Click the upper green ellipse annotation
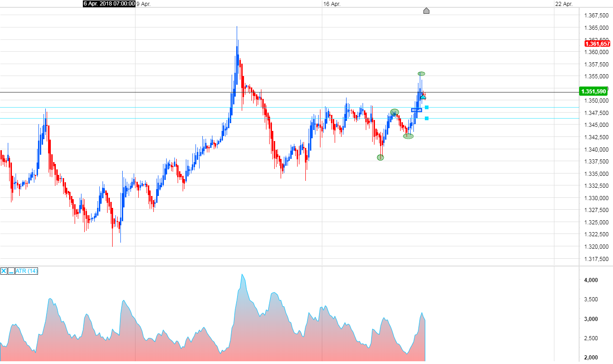This screenshot has height=364, width=613. (x=421, y=73)
